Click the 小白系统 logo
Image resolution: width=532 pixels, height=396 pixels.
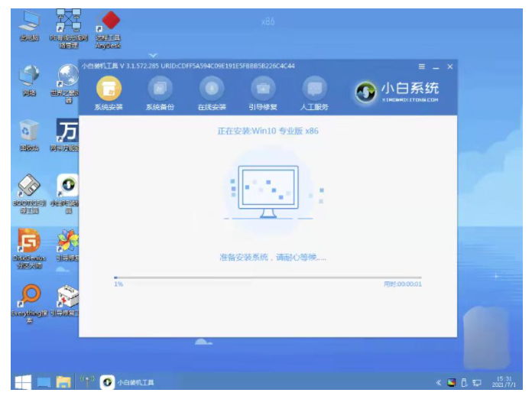pos(398,92)
